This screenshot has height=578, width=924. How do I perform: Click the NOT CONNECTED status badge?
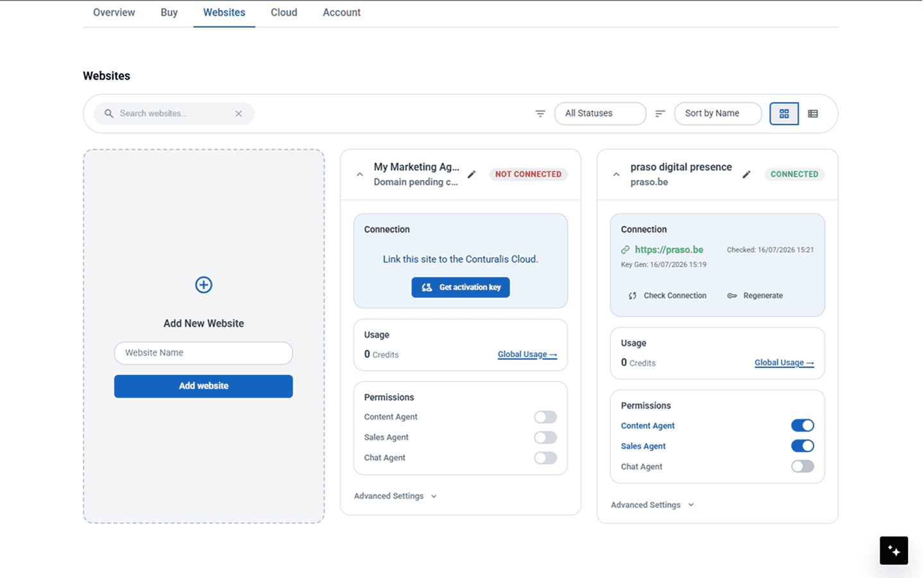pos(528,174)
